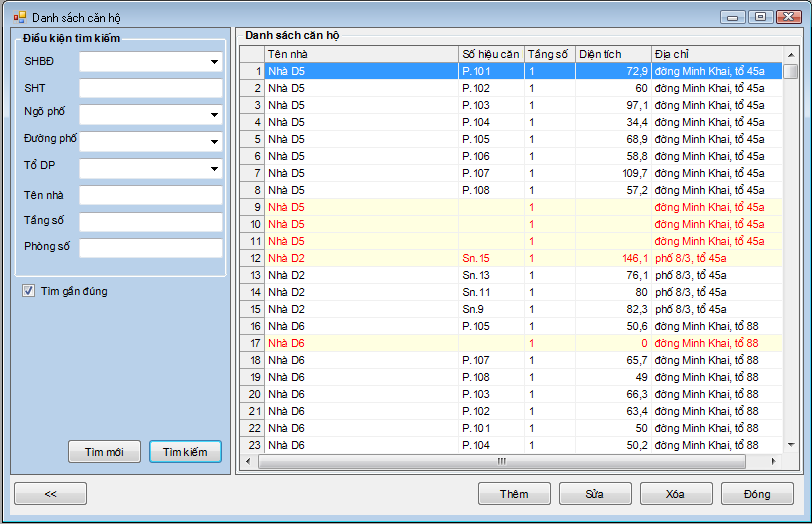Toggle the 'Tìm gần đúng' checkbox
The height and width of the screenshot is (524, 812).
pyautogui.click(x=29, y=292)
